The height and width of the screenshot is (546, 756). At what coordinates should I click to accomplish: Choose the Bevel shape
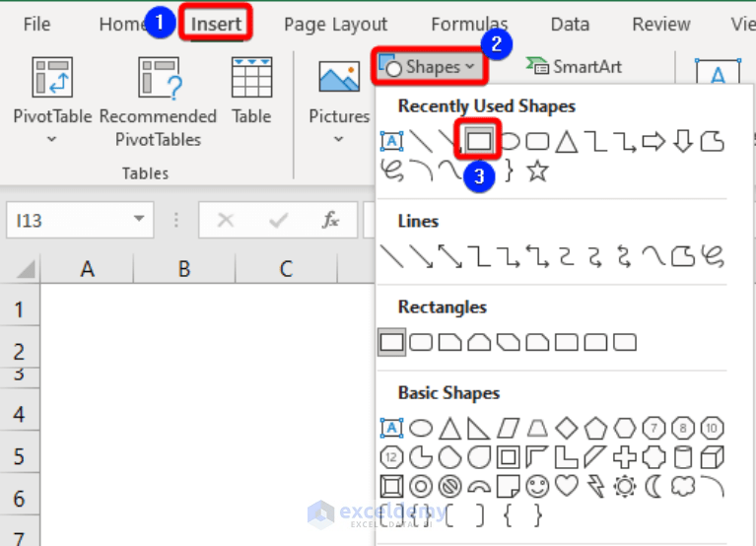[x=391, y=487]
